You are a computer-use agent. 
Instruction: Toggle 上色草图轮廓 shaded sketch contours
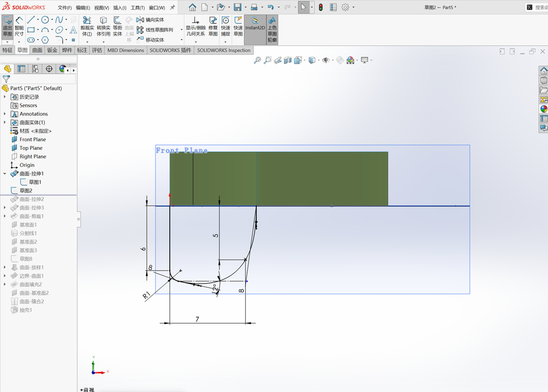pyautogui.click(x=272, y=29)
